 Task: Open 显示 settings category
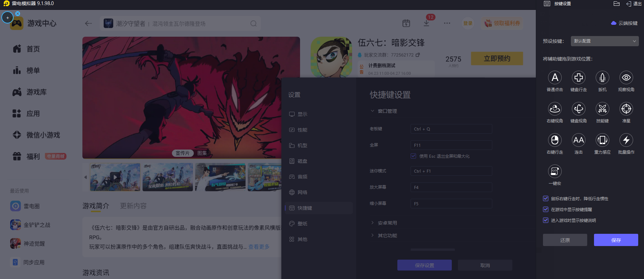319,114
